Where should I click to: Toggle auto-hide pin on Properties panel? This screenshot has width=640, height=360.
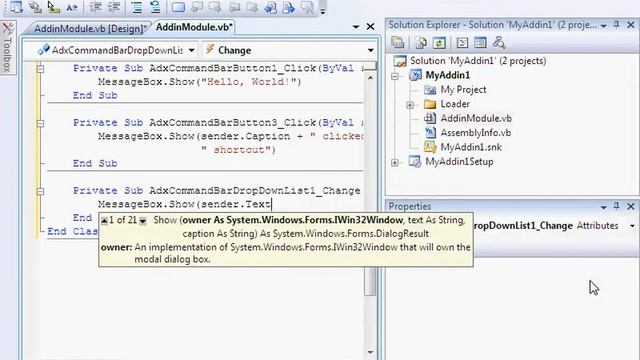[616, 207]
